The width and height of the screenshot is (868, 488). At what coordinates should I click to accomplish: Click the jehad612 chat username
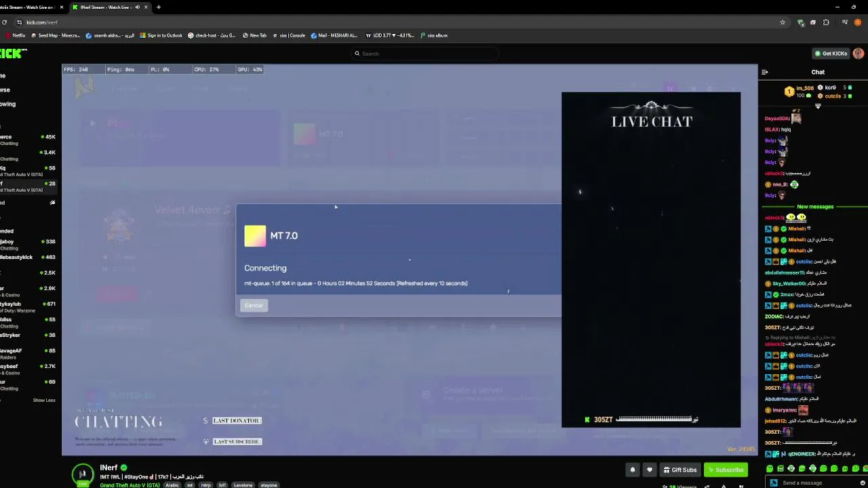[775, 421]
